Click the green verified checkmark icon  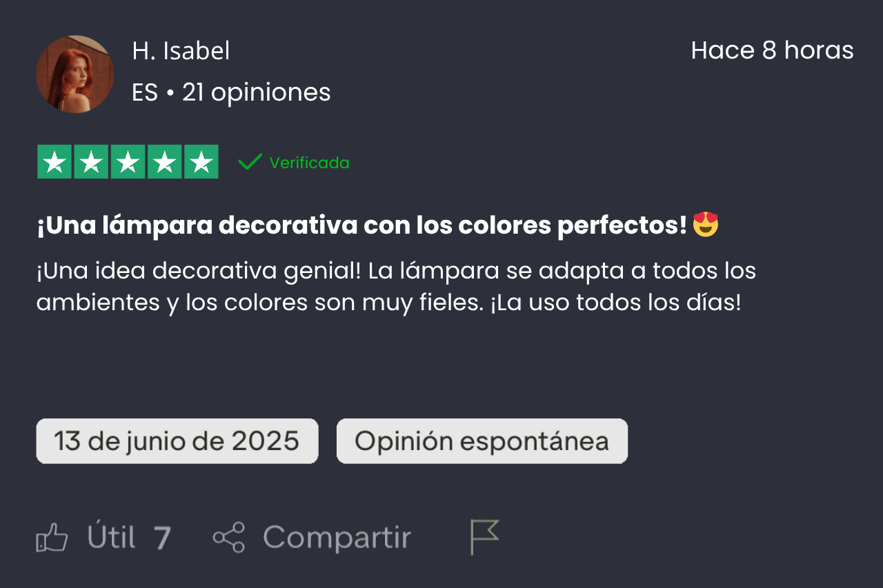(250, 162)
